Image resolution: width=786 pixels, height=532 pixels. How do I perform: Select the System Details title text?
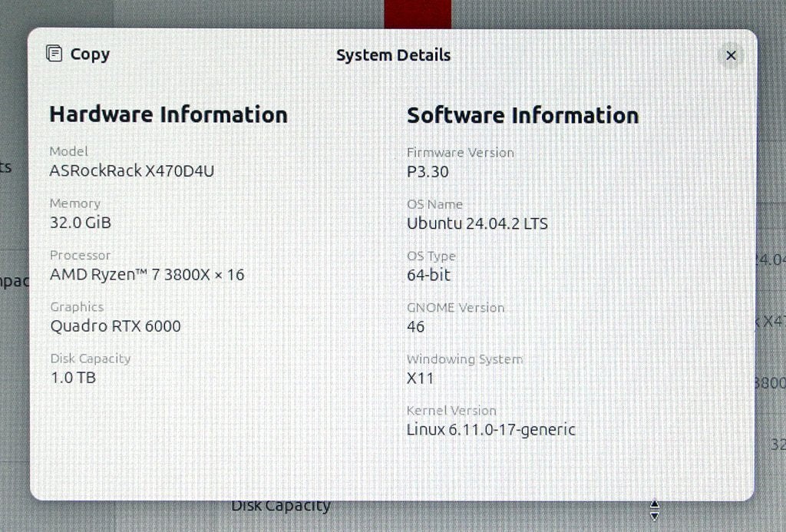click(x=393, y=55)
